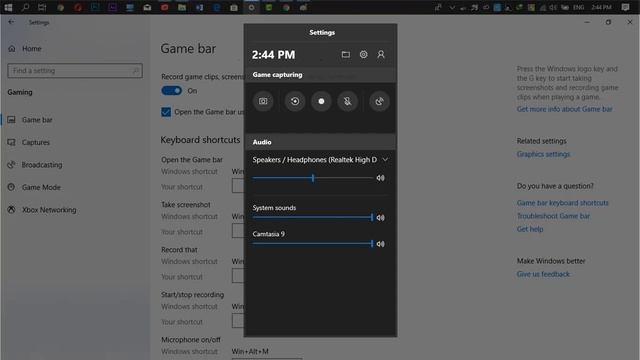
Task: Click the Find a setting search box
Action: point(75,71)
